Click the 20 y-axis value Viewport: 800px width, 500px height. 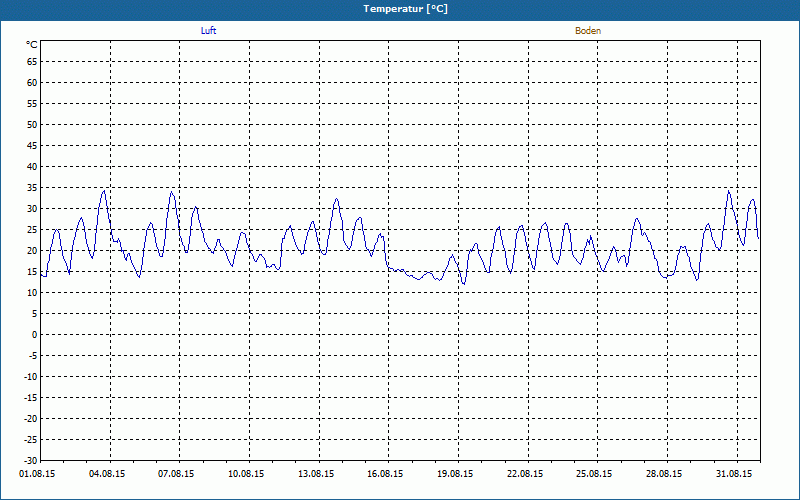point(32,251)
